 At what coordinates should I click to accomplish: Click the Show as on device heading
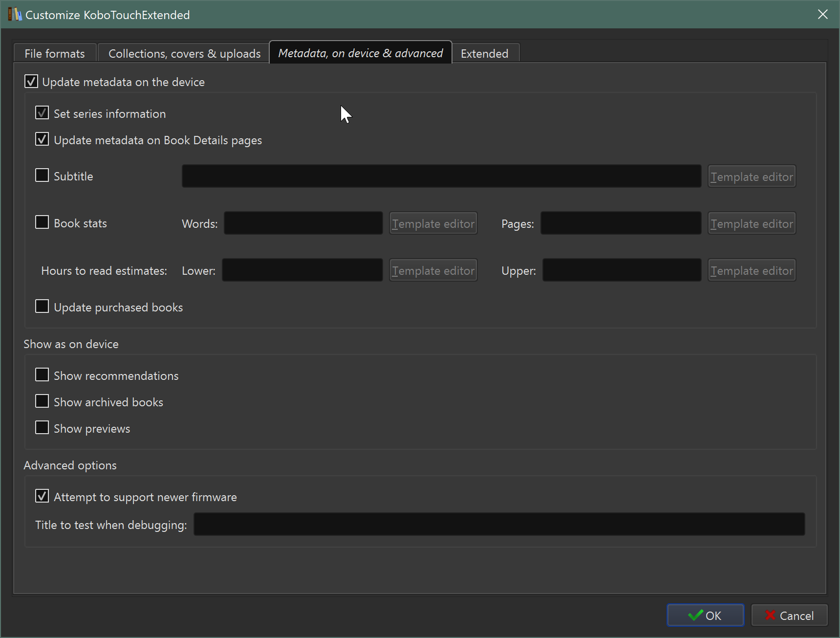click(71, 344)
